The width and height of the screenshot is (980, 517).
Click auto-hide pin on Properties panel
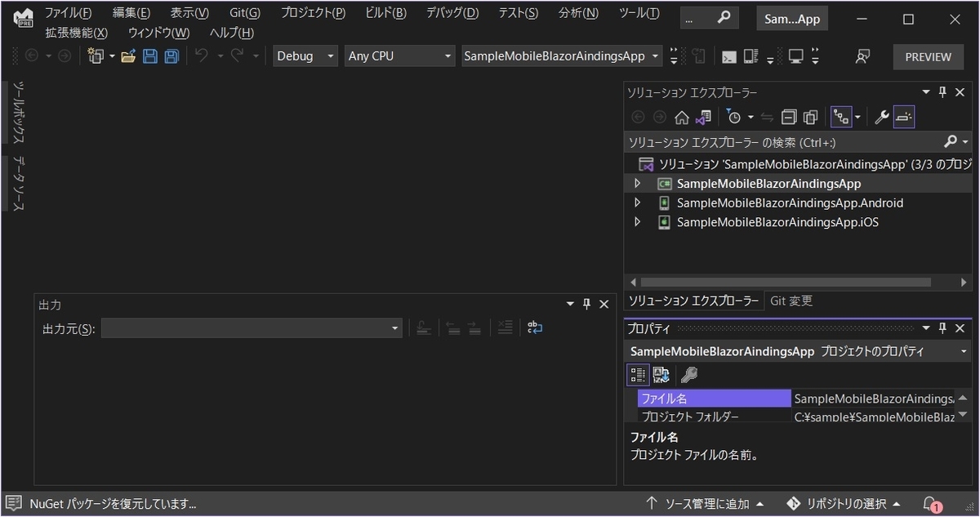click(x=942, y=328)
